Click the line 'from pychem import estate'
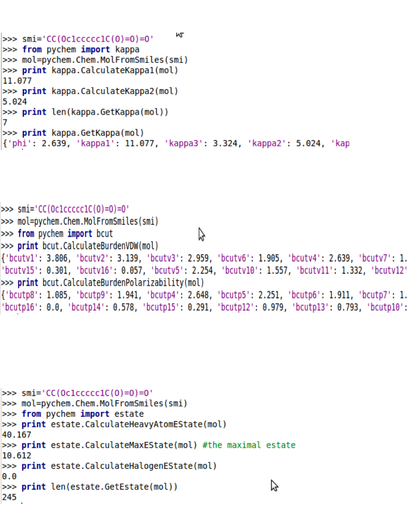 pos(83,414)
